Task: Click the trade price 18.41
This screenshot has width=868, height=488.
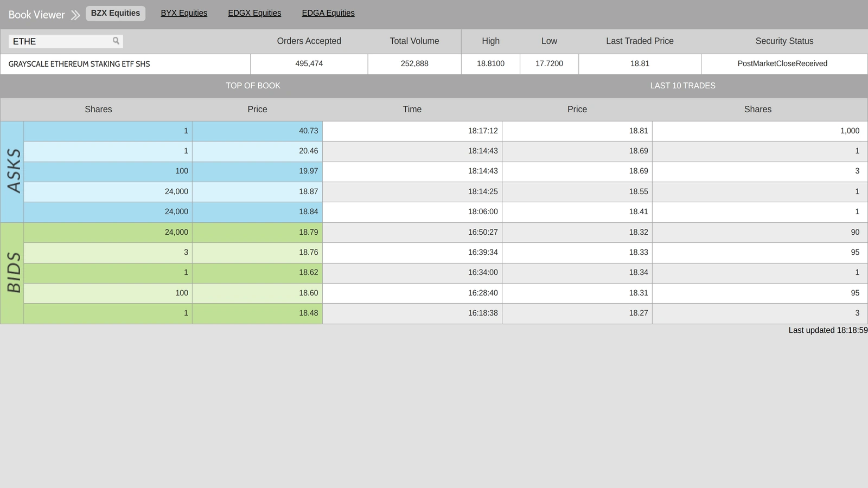Action: click(639, 212)
